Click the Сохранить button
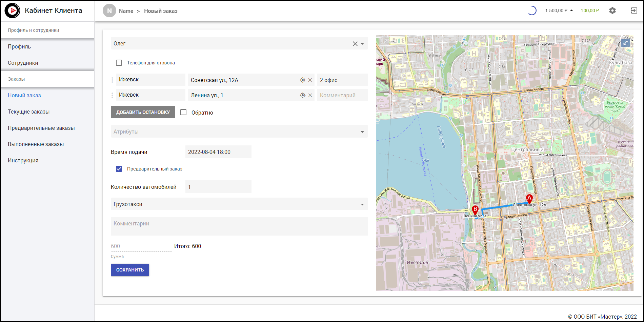 point(130,270)
